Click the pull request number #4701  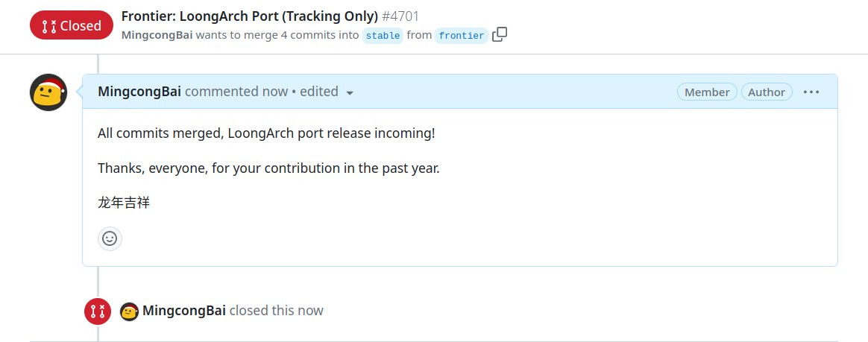(403, 16)
